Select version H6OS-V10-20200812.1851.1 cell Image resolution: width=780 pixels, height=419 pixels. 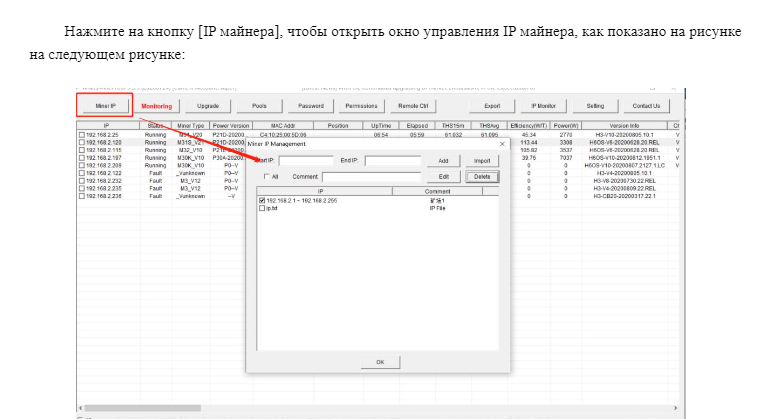624,158
